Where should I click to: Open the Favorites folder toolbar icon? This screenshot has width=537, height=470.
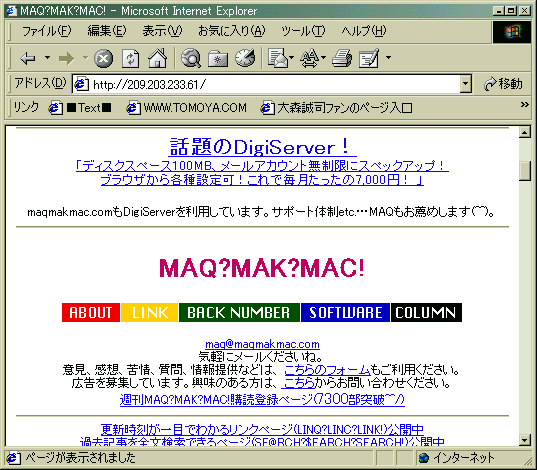click(x=218, y=59)
